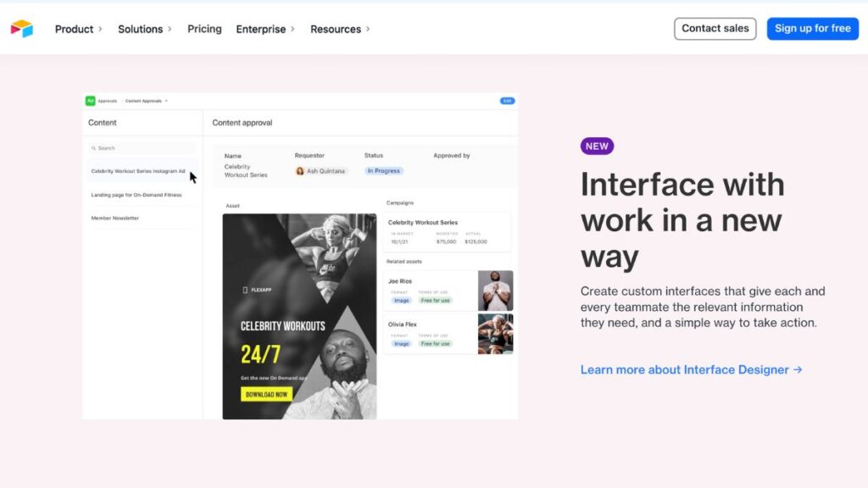Click the Product menu label

(x=75, y=29)
